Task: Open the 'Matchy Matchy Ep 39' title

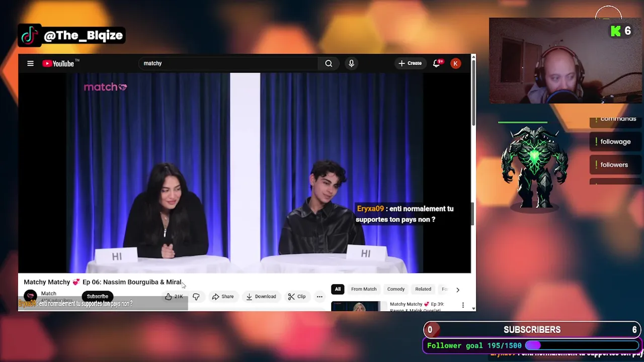Action: 417,306
